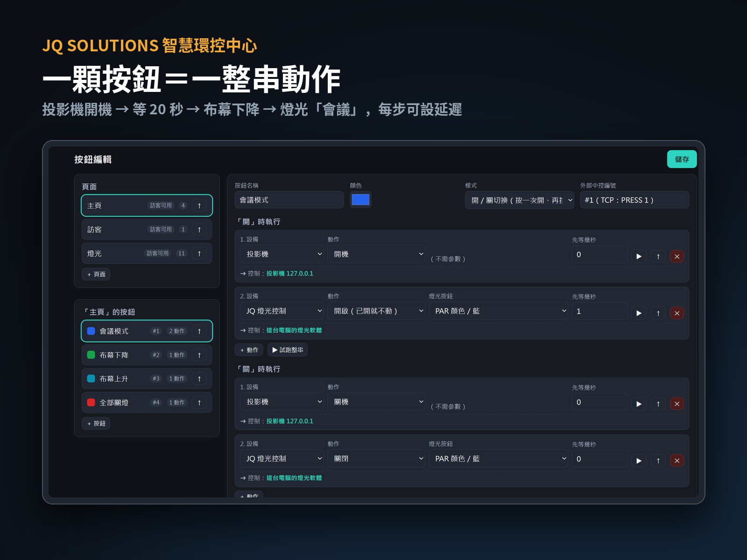The image size is (747, 560).
Task: Click the 外部中控編號 field showing #1 TCP
Action: pyautogui.click(x=634, y=200)
